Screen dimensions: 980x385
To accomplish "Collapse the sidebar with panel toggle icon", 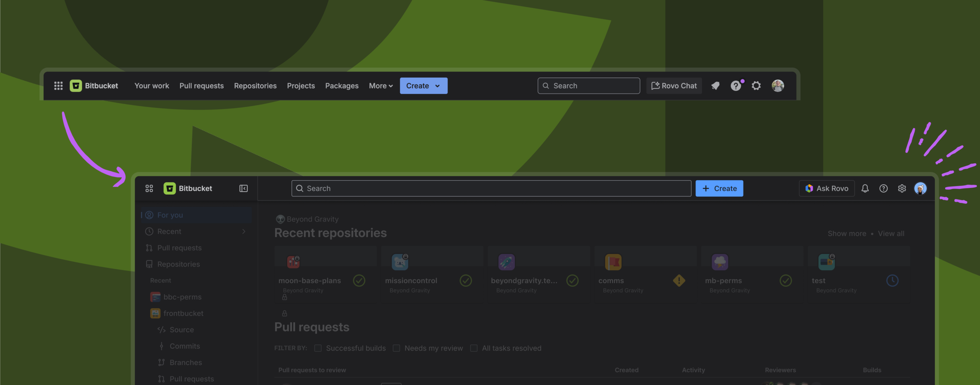I will pyautogui.click(x=243, y=188).
